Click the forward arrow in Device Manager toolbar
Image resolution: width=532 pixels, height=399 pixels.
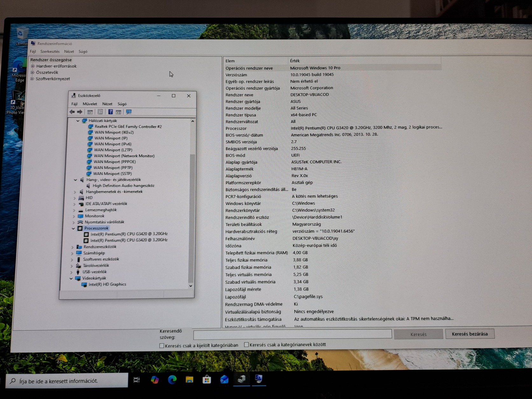(80, 112)
